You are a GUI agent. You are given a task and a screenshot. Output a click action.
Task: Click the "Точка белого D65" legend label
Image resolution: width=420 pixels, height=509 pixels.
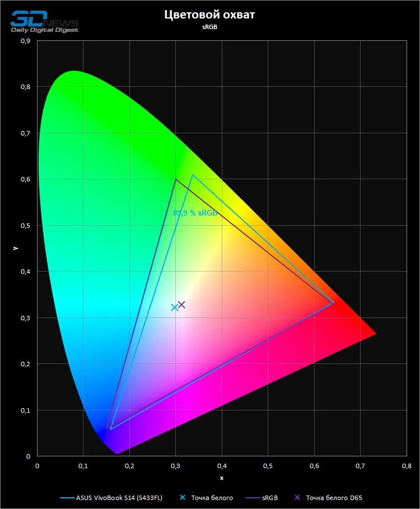coord(334,498)
